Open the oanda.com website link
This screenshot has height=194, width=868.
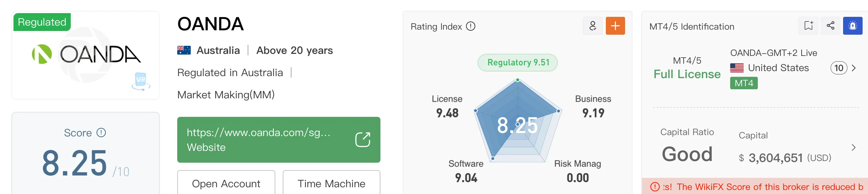point(279,140)
